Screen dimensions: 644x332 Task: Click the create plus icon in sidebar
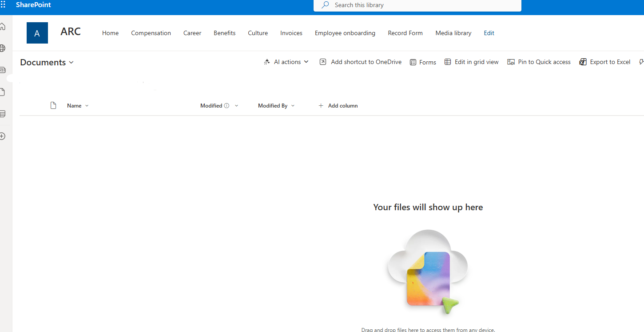tap(3, 136)
